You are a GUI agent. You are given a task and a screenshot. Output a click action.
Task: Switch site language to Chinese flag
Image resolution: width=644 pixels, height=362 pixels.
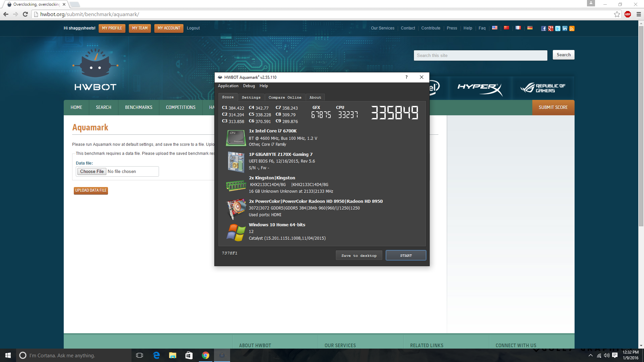tap(506, 28)
